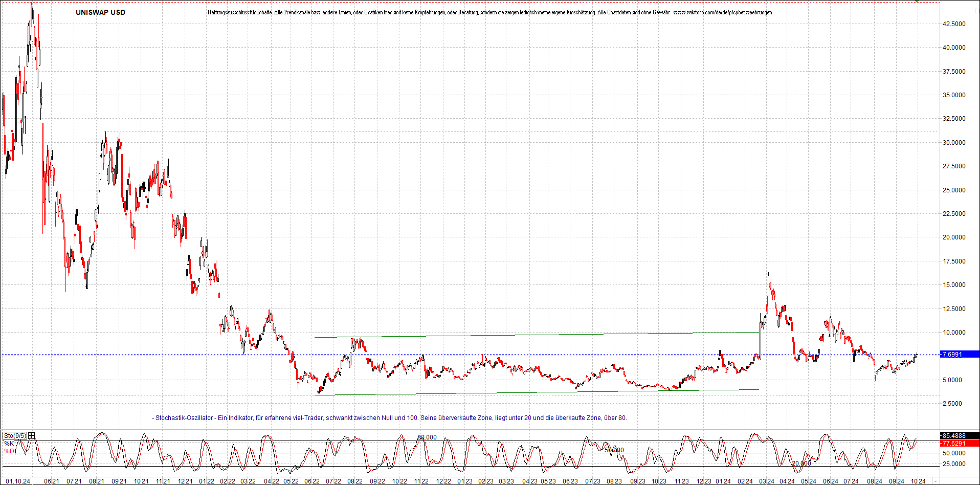Open the wikifolio.com cyberwaehrungen link
This screenshot has height=485, width=980.
pos(723,12)
